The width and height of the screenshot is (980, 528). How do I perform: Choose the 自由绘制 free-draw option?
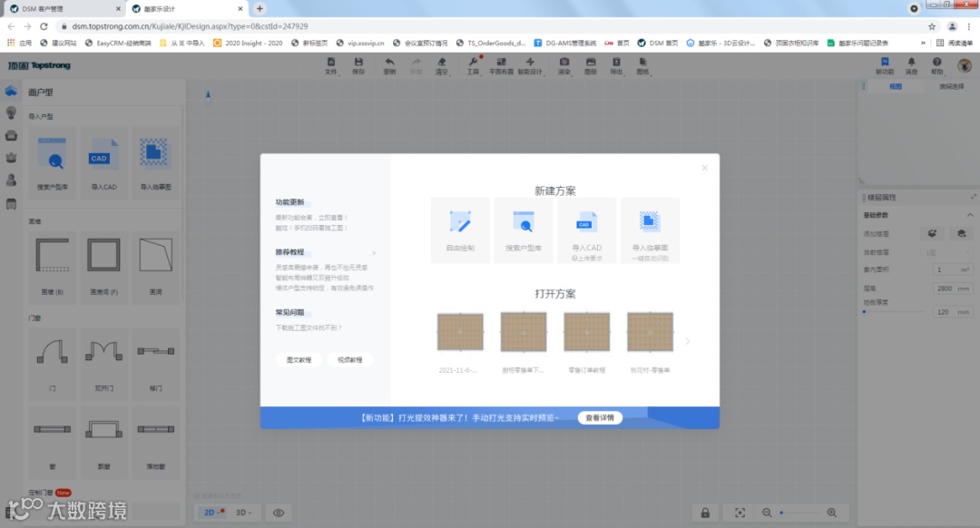tap(460, 230)
